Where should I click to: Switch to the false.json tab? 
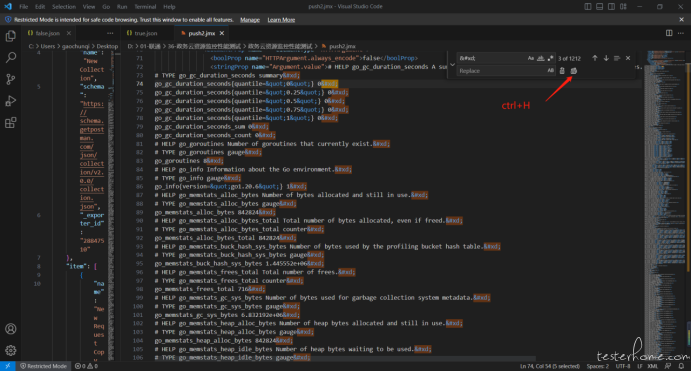point(48,33)
